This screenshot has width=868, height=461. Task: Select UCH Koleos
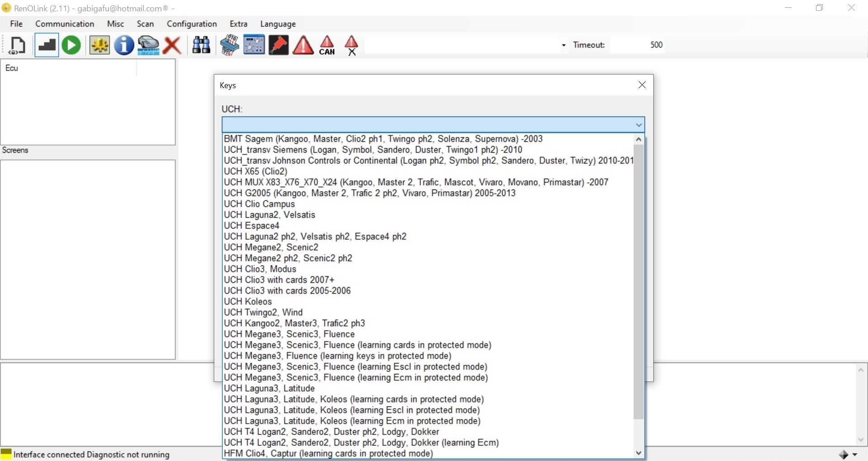tap(428, 301)
